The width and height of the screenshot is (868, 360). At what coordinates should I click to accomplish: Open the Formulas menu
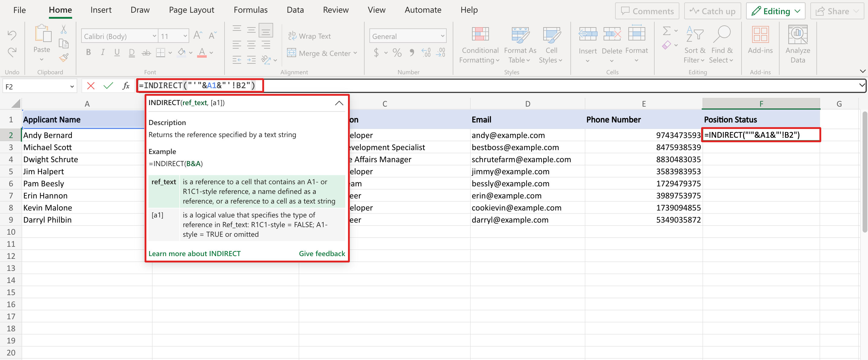tap(250, 10)
